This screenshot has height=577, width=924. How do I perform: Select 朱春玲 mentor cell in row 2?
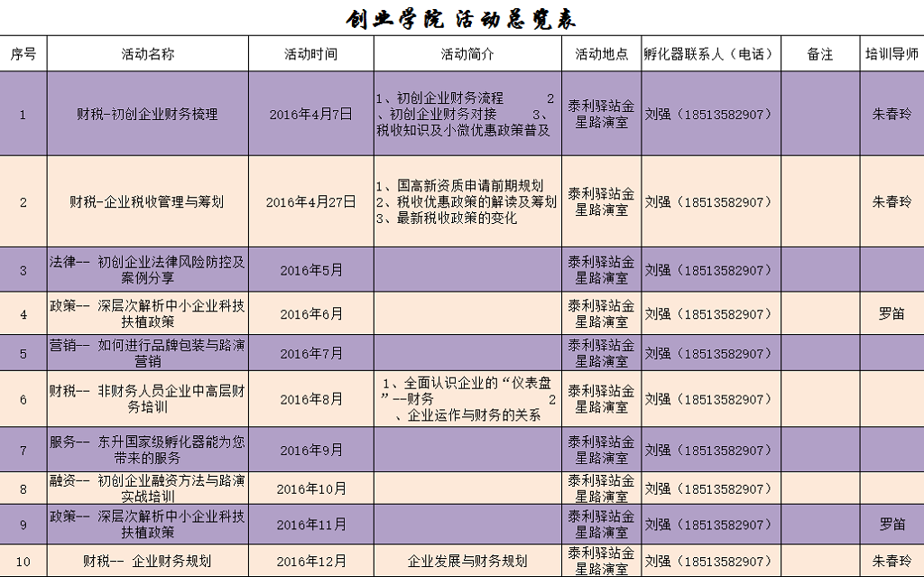tap(892, 201)
